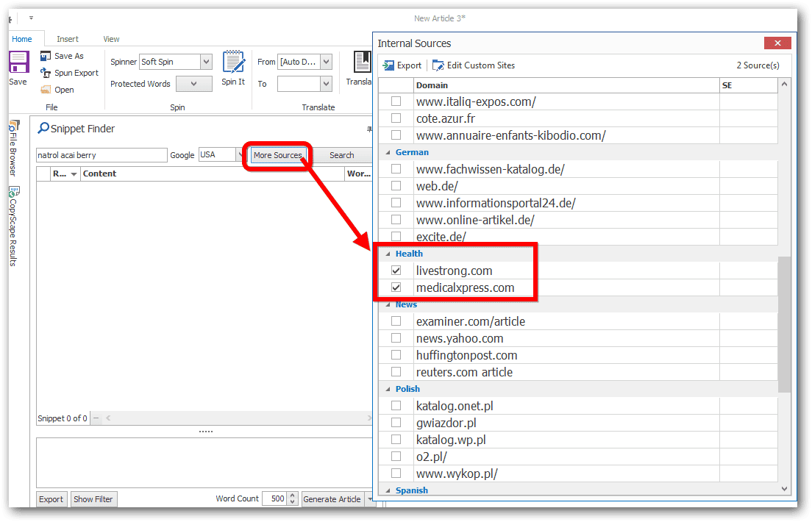Open the Spinner Soft Spin dropdown
The image size is (812, 522).
[x=206, y=62]
